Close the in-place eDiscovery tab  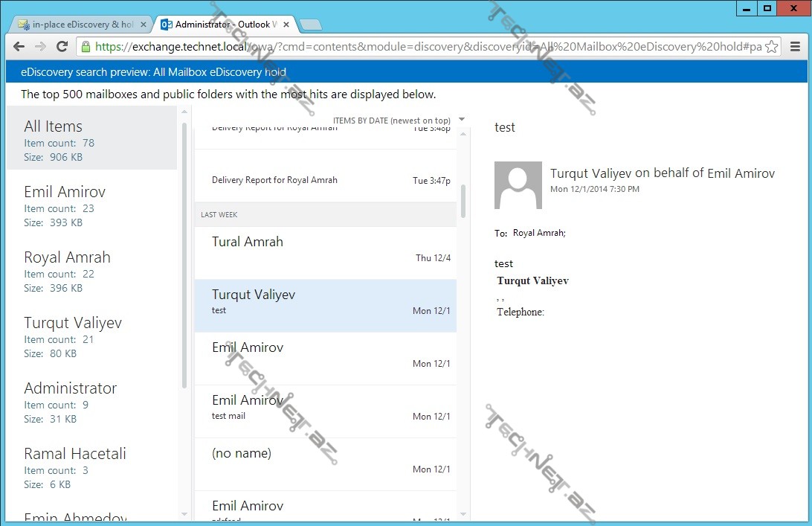144,25
